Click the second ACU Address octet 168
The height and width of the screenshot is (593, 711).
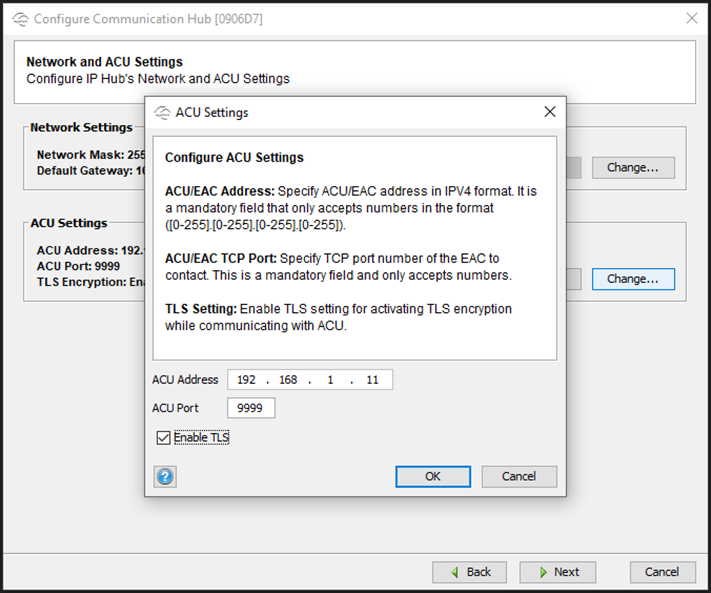[x=289, y=380]
